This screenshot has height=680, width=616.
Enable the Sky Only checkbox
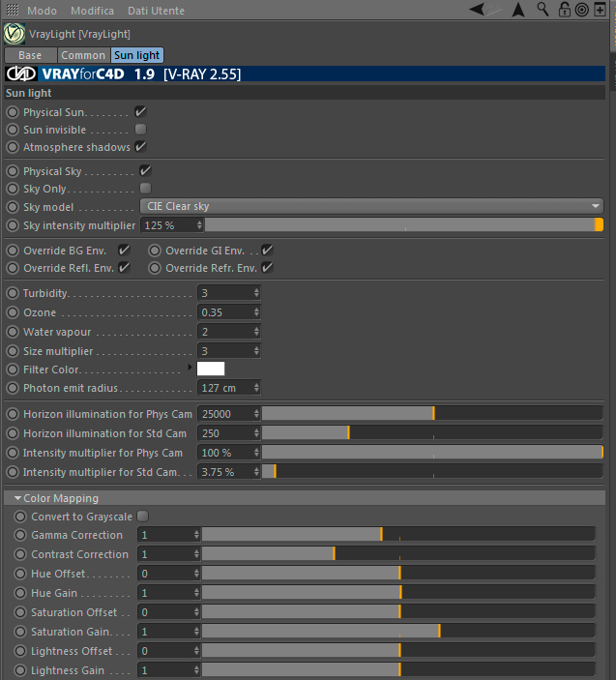click(x=145, y=189)
